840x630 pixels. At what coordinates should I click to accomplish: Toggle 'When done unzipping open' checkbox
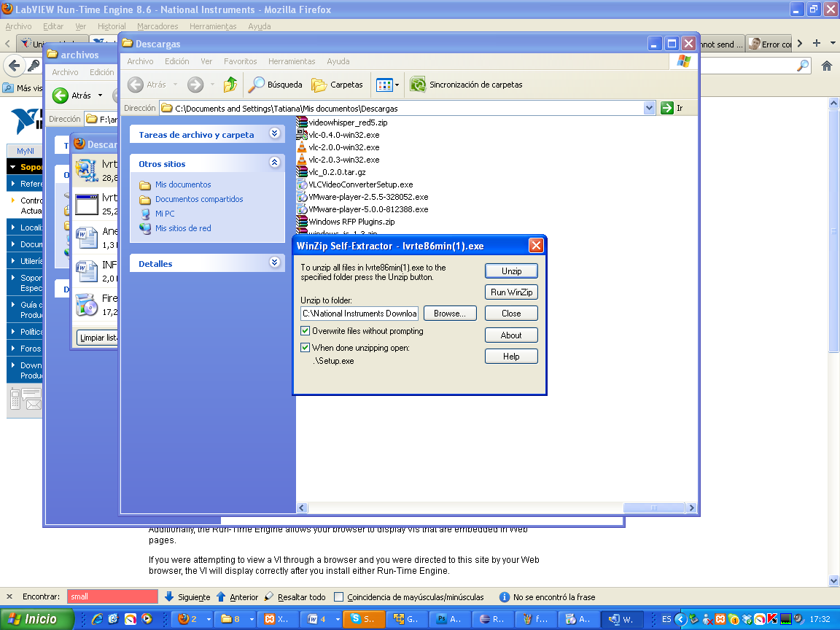coord(306,348)
